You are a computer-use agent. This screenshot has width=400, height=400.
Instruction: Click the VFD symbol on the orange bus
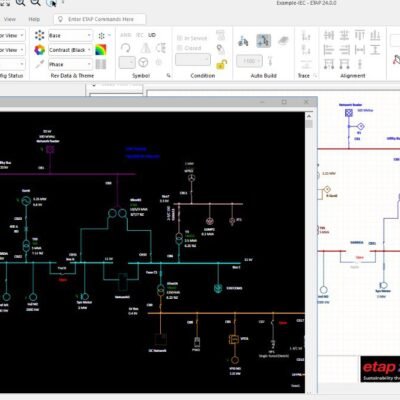coord(234,339)
